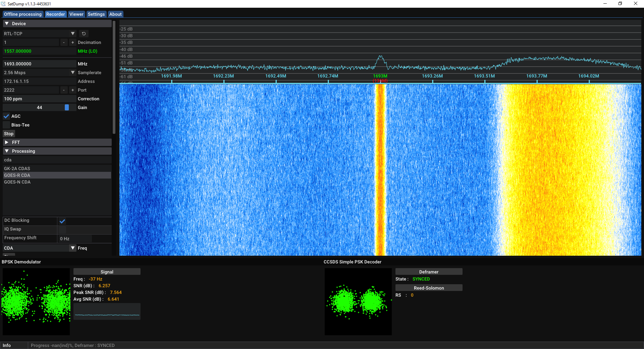Open the CDA Freq dropdown
644x349 pixels.
tap(40, 248)
